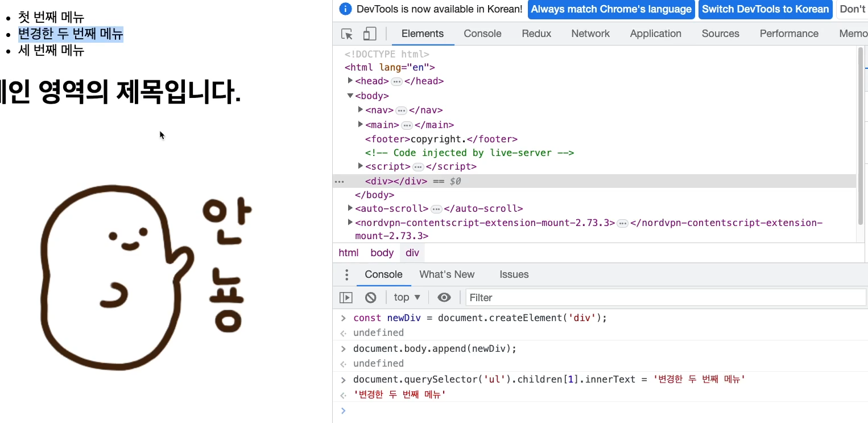
Task: Click the main area heading text
Action: pyautogui.click(x=120, y=92)
